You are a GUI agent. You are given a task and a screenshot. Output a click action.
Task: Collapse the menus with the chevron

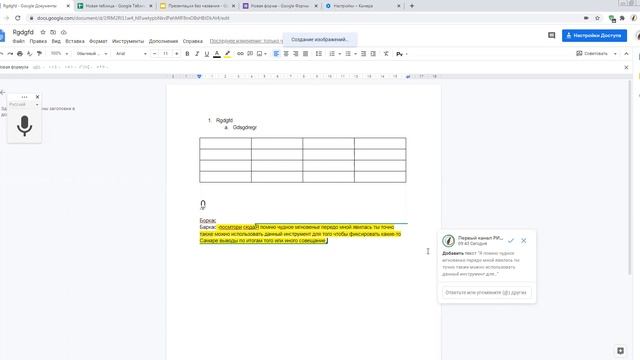[627, 54]
